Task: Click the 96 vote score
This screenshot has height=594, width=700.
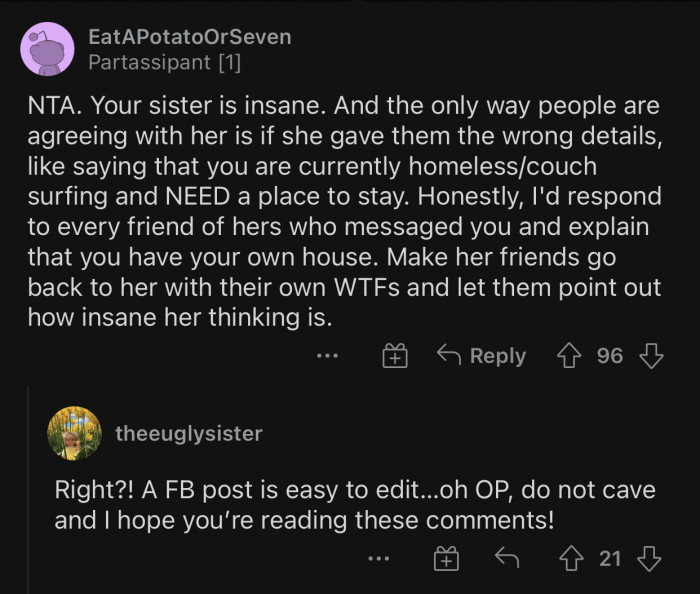Action: click(610, 356)
